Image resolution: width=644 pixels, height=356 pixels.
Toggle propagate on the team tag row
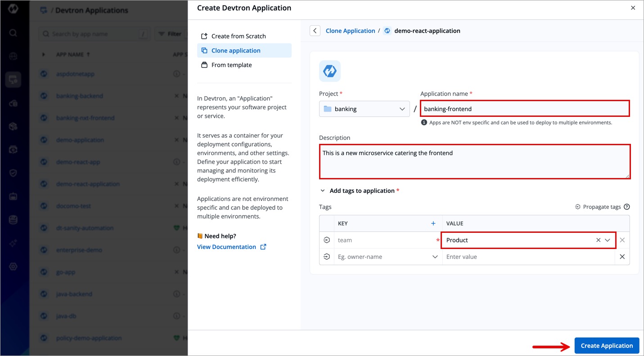(327, 240)
